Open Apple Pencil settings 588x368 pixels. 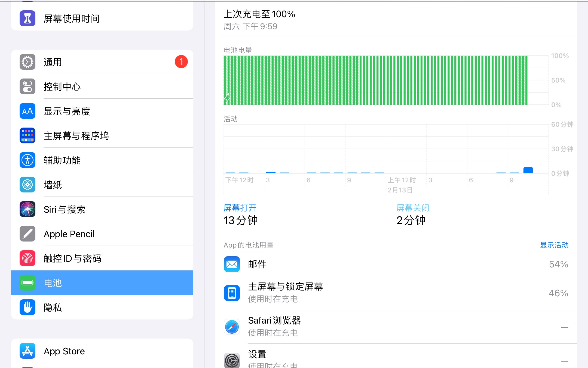pos(102,234)
